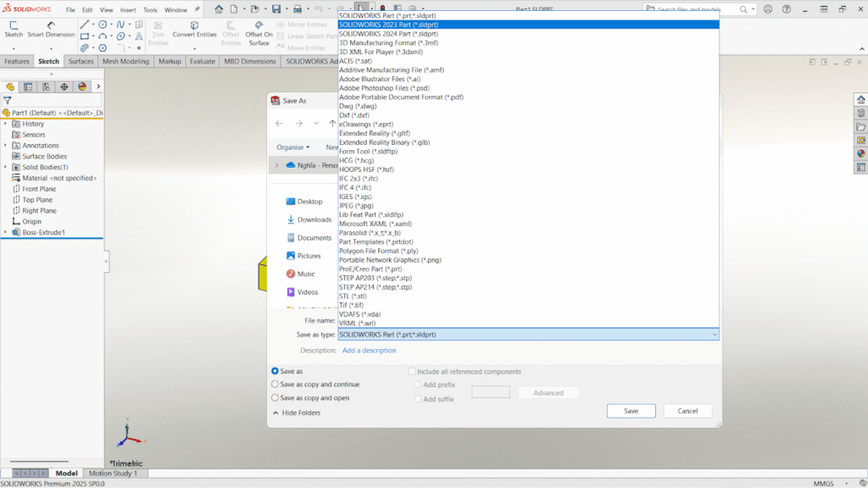Open the Insert menu
Image resolution: width=868 pixels, height=488 pixels.
pyautogui.click(x=128, y=10)
